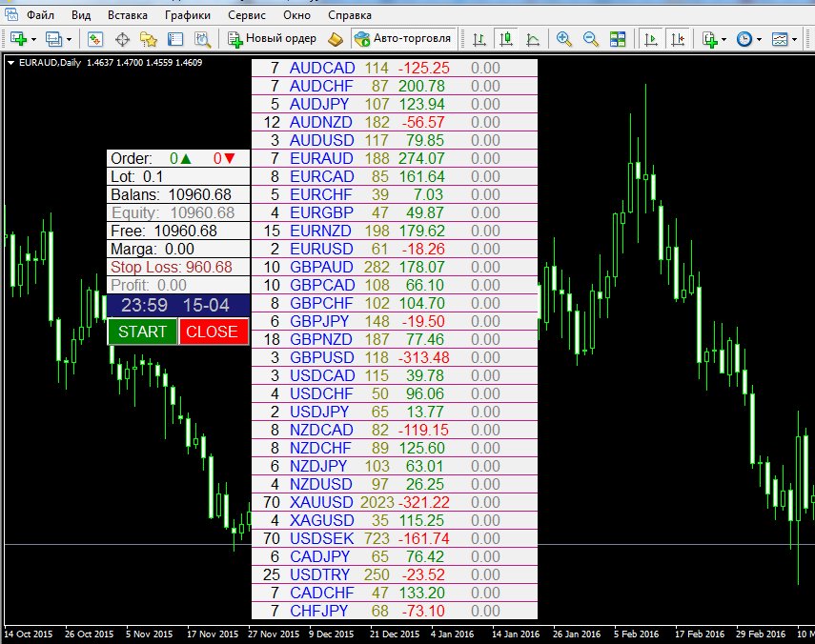The width and height of the screenshot is (815, 644).
Task: Open the Сервис menu
Action: (246, 15)
